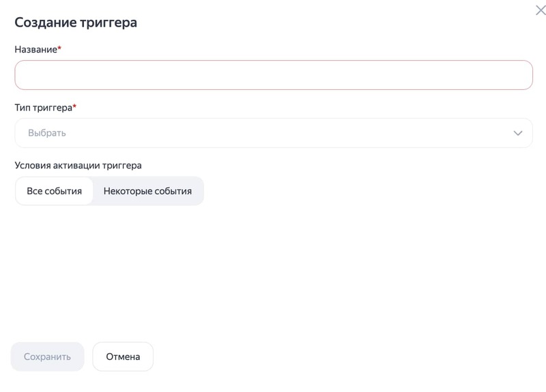Focus the empty trigger name text box

tap(273, 75)
